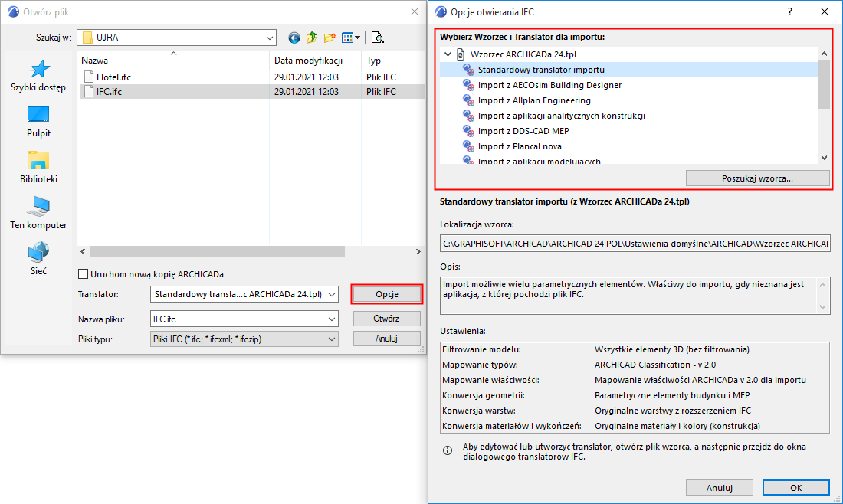Click the info icon near translator note
843x504 pixels.
(x=448, y=450)
